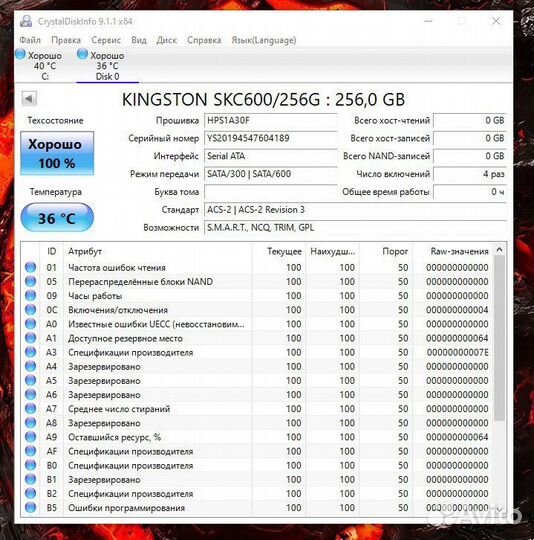Click the Всего хост-записей value field
Viewport: 534px width, 540px height.
(470, 138)
